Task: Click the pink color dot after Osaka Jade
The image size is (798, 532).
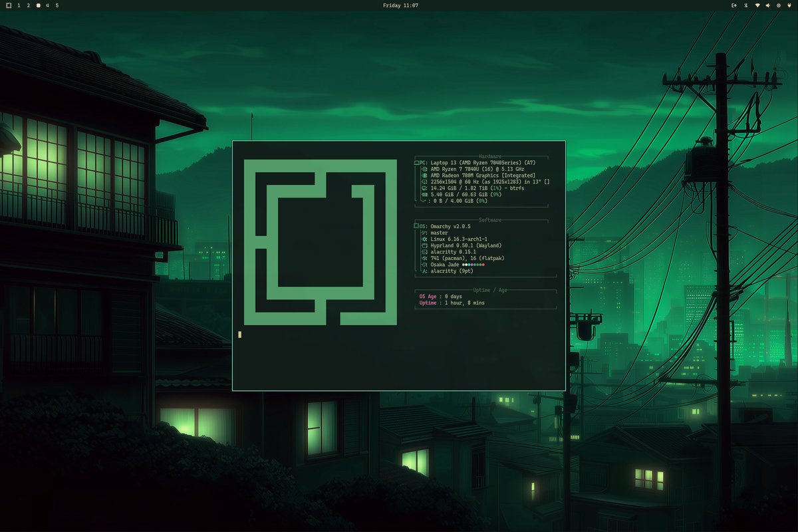Action: [x=471, y=265]
